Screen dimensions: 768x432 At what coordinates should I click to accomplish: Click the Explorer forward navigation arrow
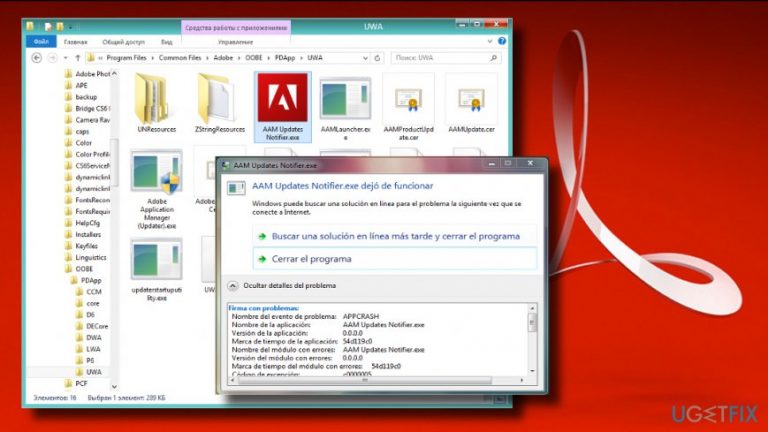[52, 58]
